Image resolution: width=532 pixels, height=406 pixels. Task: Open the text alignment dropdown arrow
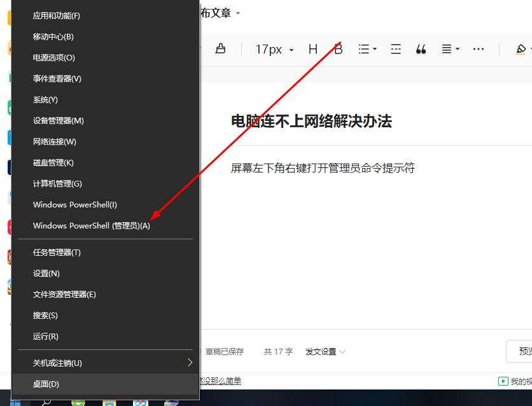457,49
